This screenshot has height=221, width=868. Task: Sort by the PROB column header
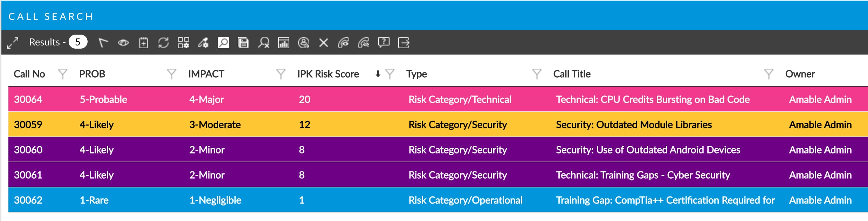pyautogui.click(x=92, y=74)
